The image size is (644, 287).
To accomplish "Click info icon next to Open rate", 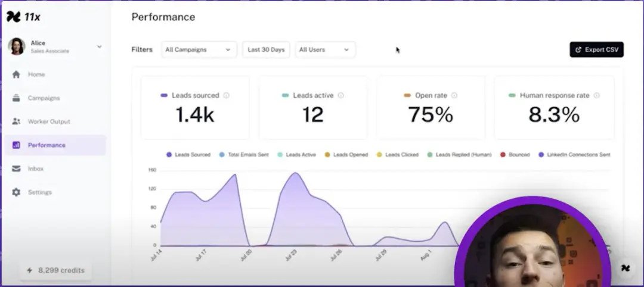I will 454,95.
